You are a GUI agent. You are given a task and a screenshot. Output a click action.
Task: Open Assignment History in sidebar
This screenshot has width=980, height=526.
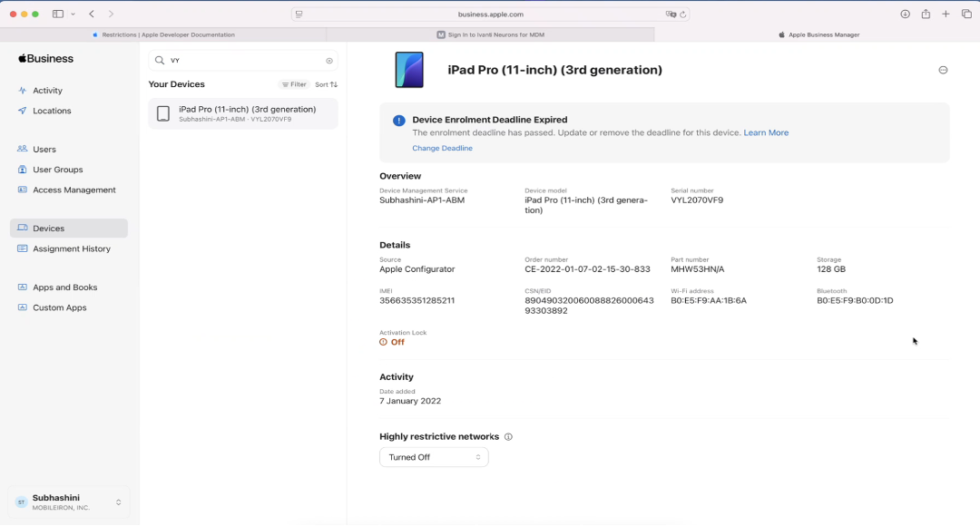tap(71, 248)
